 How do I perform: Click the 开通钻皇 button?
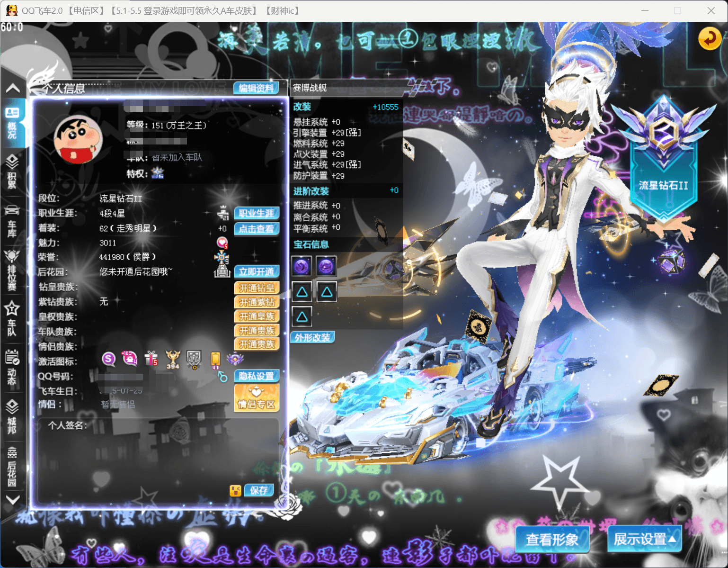click(x=257, y=288)
